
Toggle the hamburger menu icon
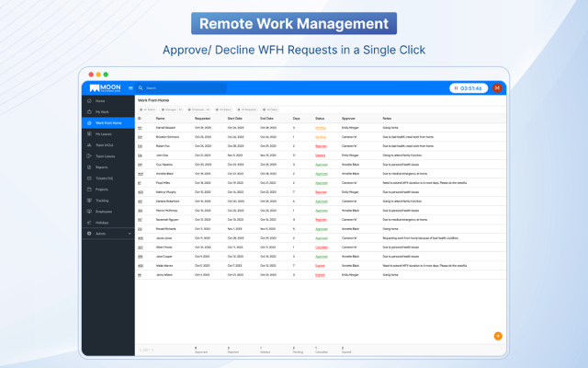pyautogui.click(x=130, y=88)
